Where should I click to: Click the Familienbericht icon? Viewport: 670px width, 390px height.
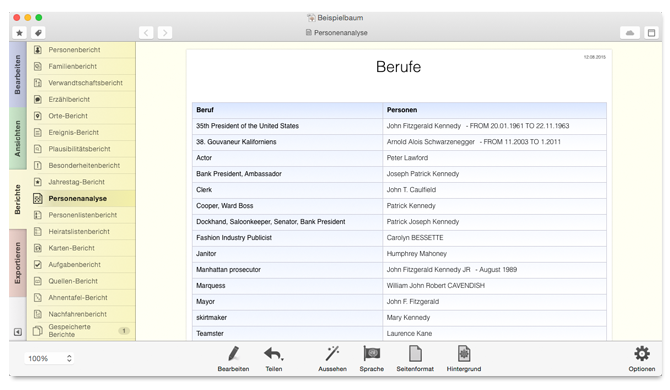coord(38,66)
